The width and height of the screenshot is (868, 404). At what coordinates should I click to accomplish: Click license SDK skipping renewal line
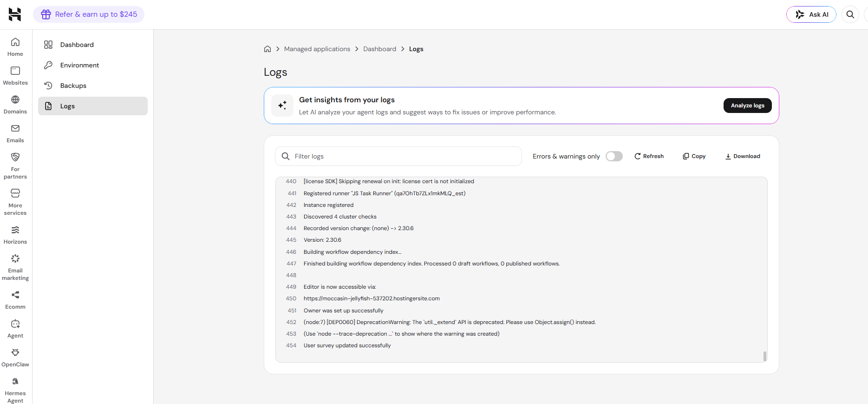click(x=389, y=181)
